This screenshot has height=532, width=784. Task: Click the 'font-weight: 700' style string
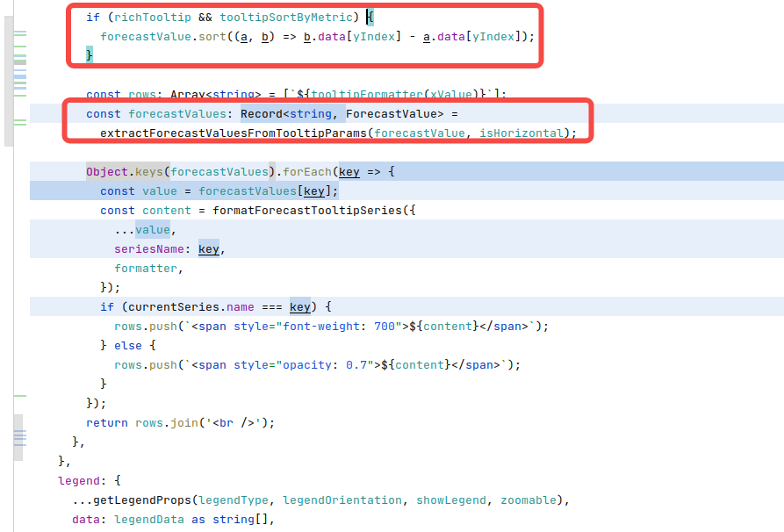pos(339,327)
